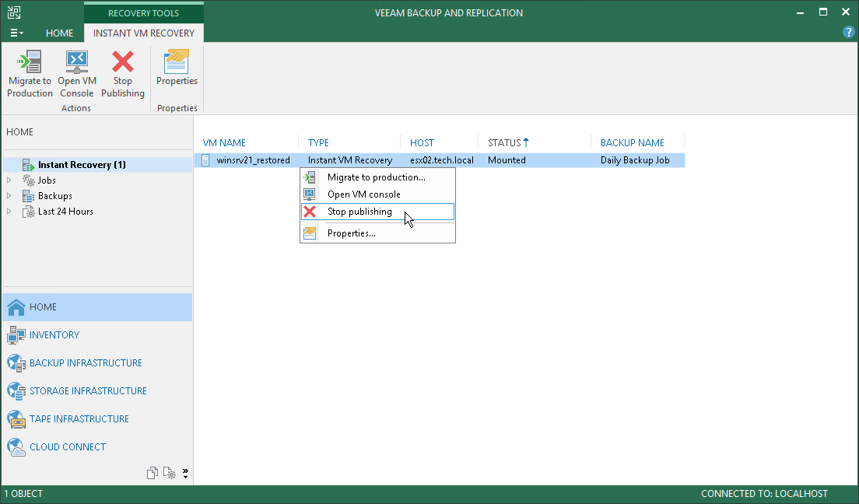Sort by VM NAME column
Viewport: 859px width, 504px height.
224,143
